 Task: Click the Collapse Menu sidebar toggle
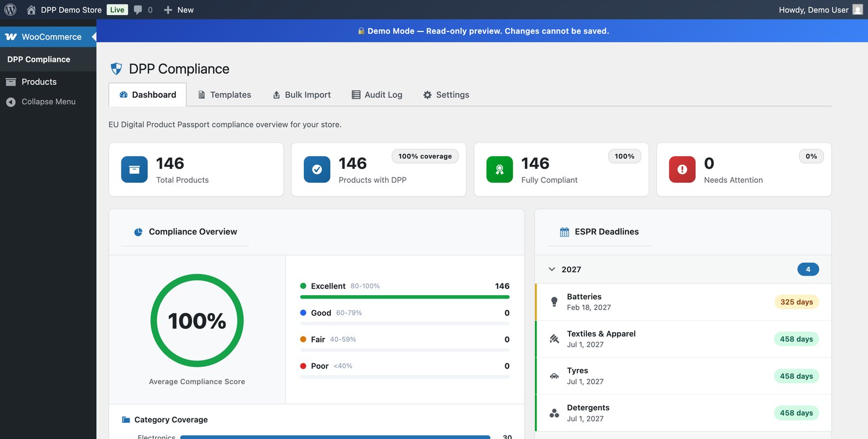(48, 101)
